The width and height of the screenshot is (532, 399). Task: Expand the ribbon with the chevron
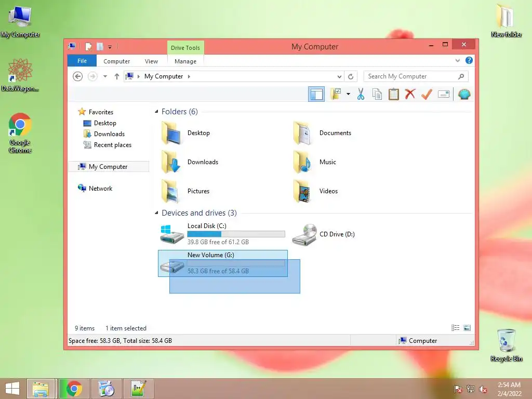tap(457, 60)
